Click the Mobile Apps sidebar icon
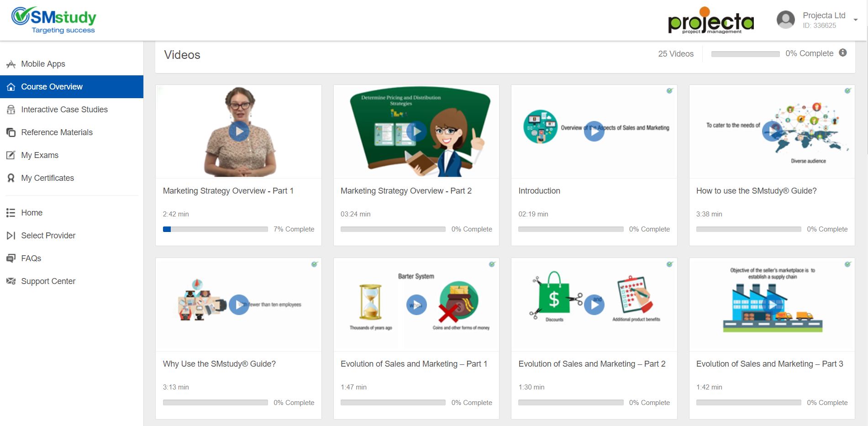Viewport: 868px width, 426px height. coord(11,64)
